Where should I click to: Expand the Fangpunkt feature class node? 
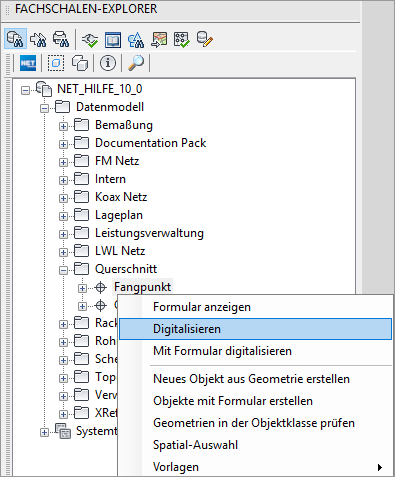(82, 288)
